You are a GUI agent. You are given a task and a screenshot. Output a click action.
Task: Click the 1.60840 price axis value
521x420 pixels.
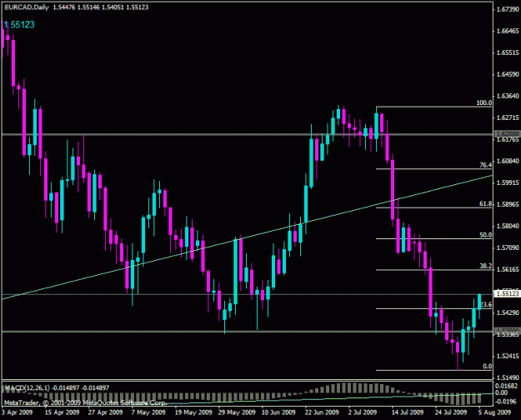coord(508,161)
